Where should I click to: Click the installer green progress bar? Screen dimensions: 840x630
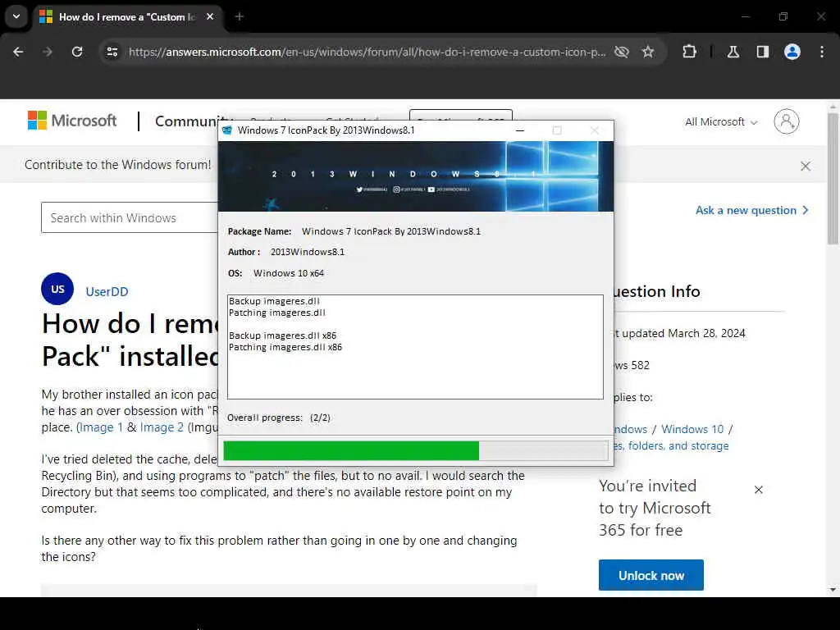pos(351,450)
